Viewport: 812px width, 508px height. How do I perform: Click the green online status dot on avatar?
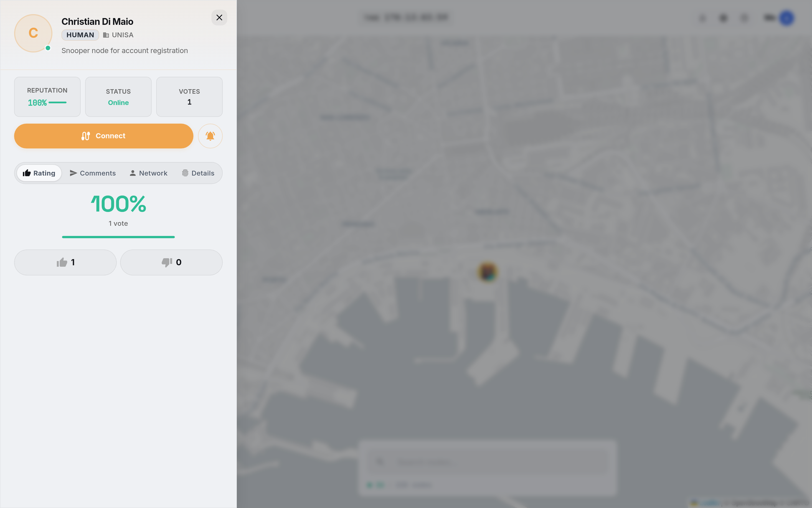48,48
